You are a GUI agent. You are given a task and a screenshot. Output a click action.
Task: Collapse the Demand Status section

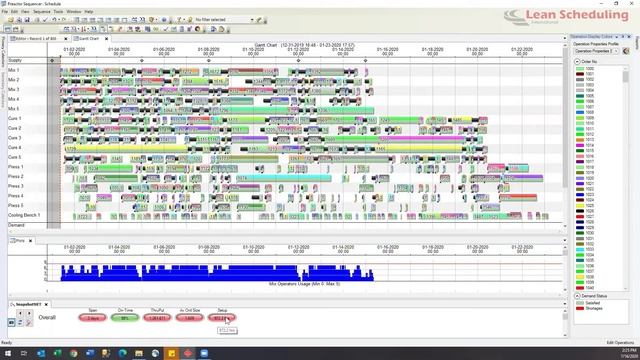click(577, 296)
